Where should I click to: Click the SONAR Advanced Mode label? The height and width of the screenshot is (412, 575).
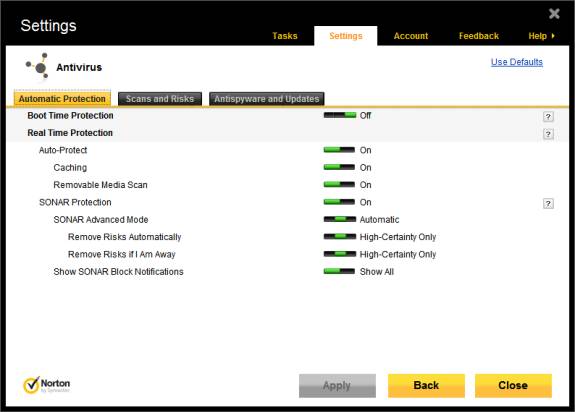101,220
